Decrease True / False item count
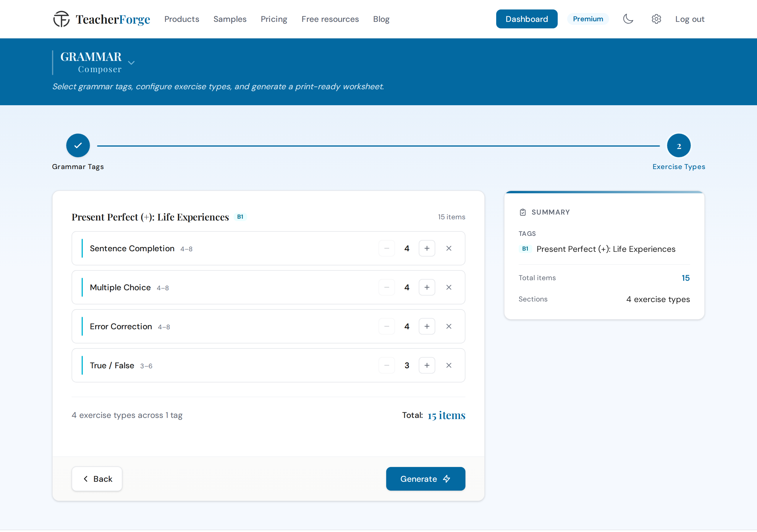This screenshot has height=532, width=757. tap(387, 365)
